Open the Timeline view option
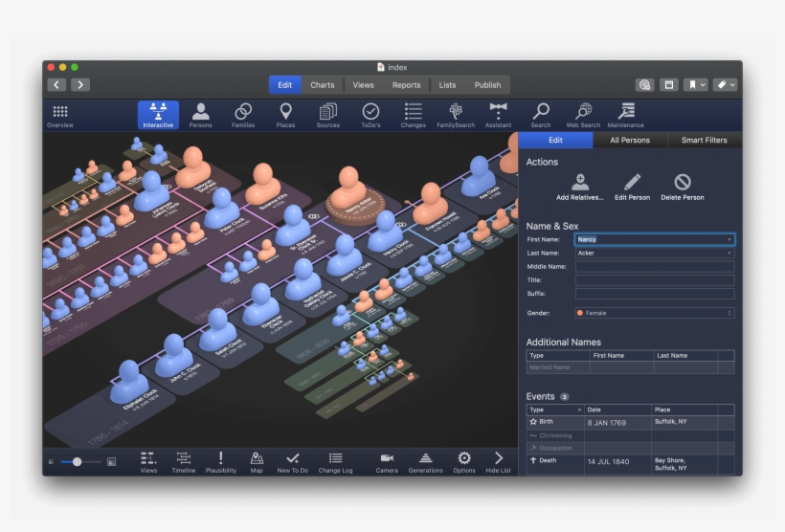Image resolution: width=785 pixels, height=532 pixels. pyautogui.click(x=184, y=460)
